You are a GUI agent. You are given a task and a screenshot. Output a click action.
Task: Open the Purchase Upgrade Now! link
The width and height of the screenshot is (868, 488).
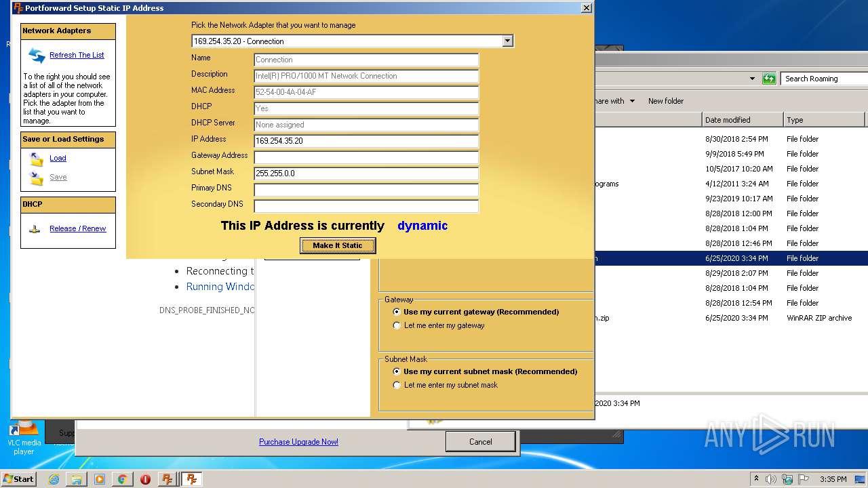(x=298, y=442)
